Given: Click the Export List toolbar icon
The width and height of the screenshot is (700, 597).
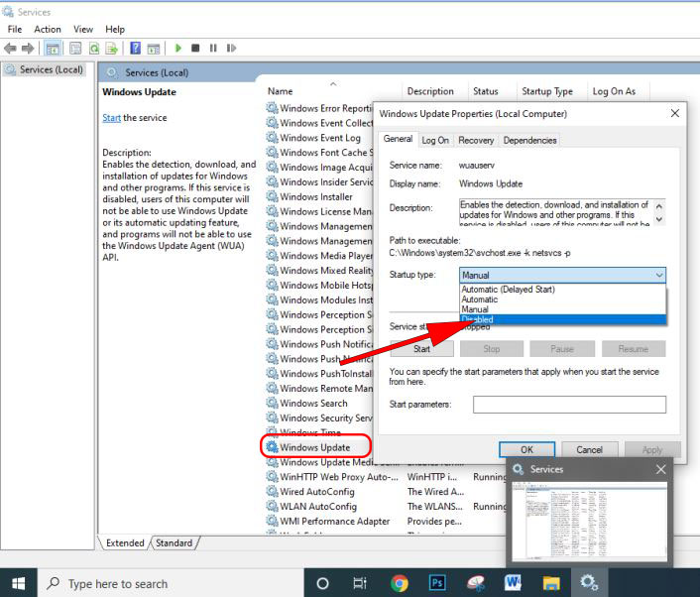Looking at the screenshot, I should [x=112, y=49].
